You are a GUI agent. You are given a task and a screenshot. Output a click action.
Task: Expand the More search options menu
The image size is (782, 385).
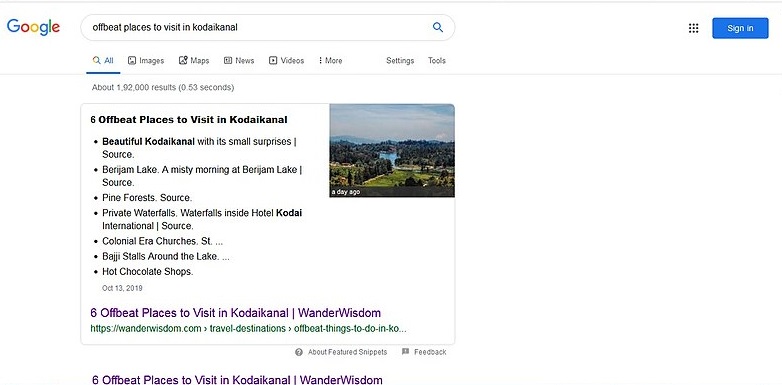[x=331, y=60]
